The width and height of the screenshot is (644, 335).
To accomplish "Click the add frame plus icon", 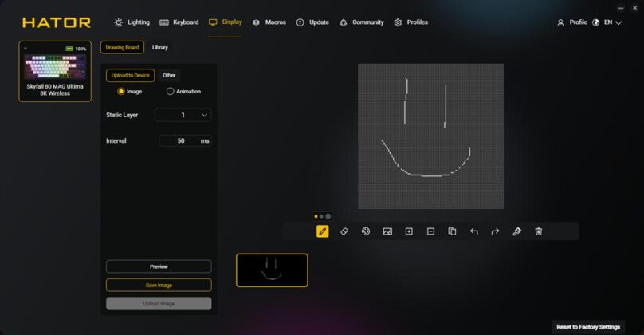I will 409,231.
